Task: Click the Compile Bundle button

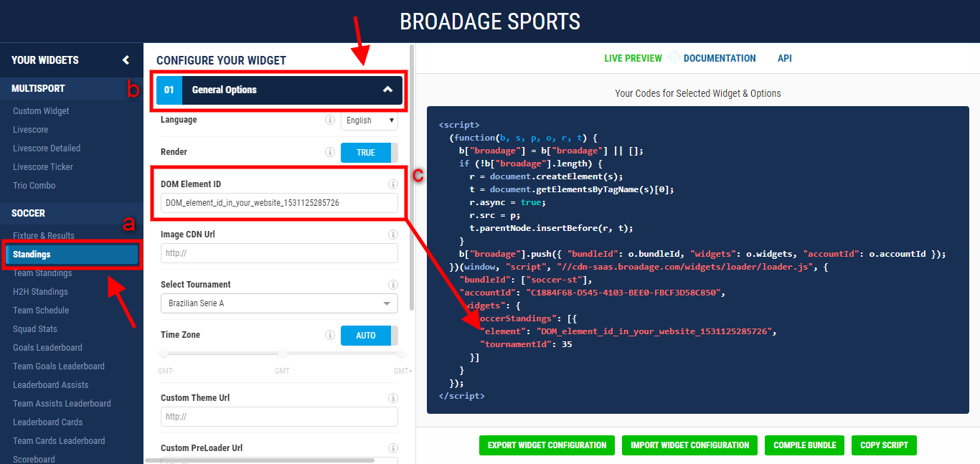Action: point(805,445)
